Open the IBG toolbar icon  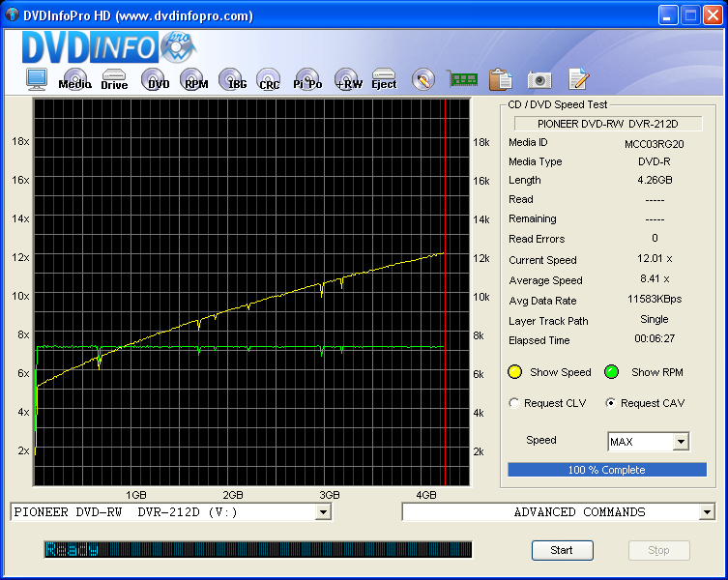[x=232, y=79]
